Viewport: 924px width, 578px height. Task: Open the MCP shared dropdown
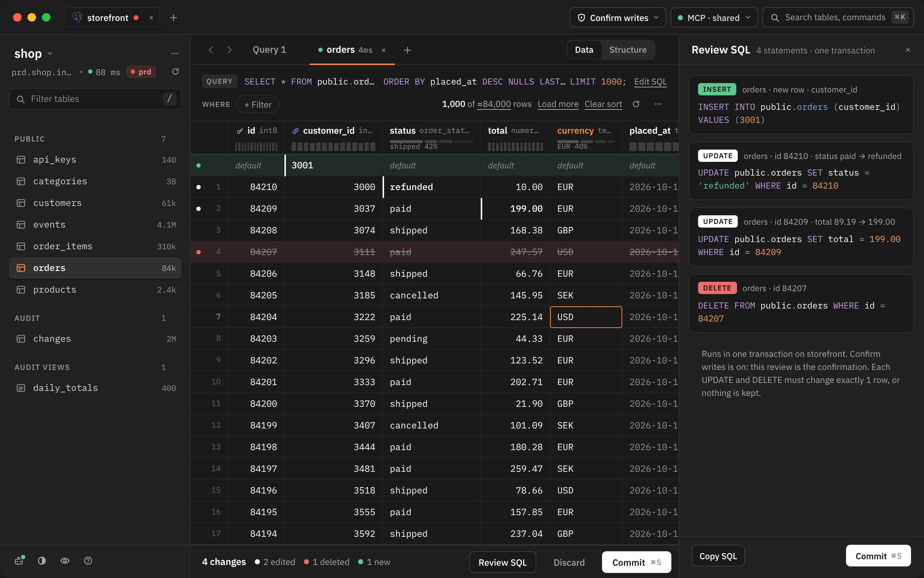(x=714, y=18)
